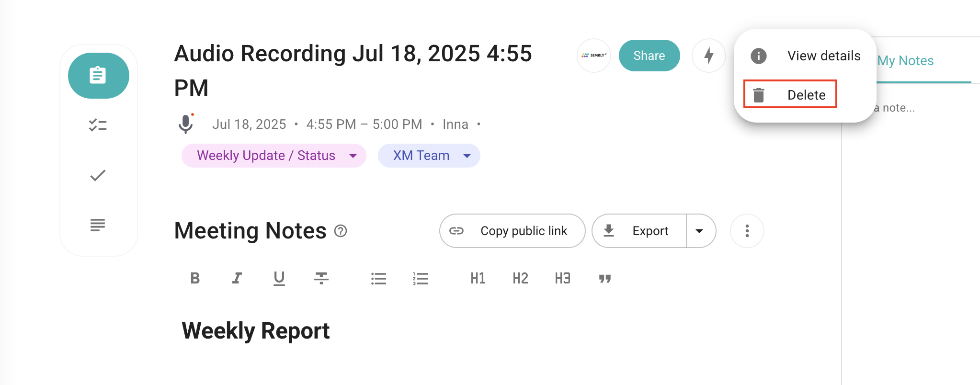Switch to the My Notes tab

[905, 61]
